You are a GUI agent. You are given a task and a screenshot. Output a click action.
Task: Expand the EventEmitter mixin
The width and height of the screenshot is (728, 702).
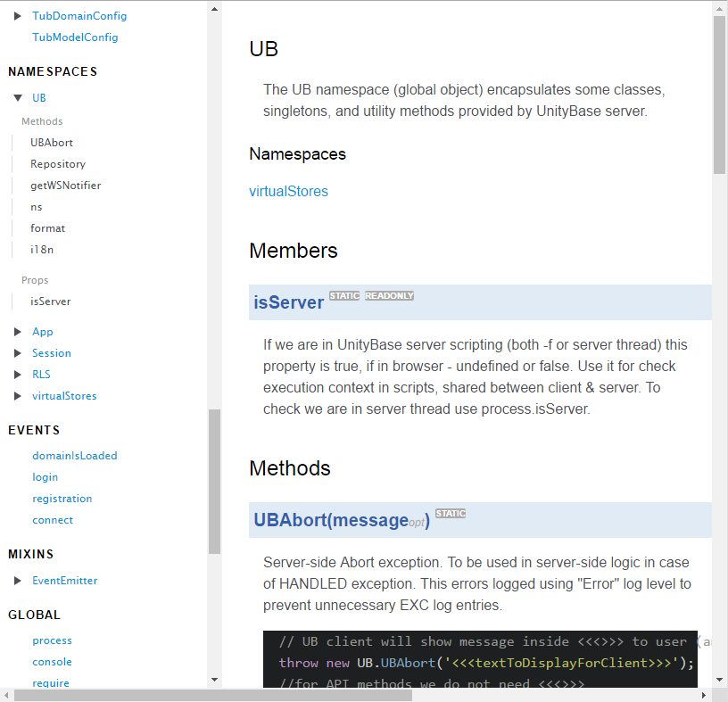pos(18,580)
